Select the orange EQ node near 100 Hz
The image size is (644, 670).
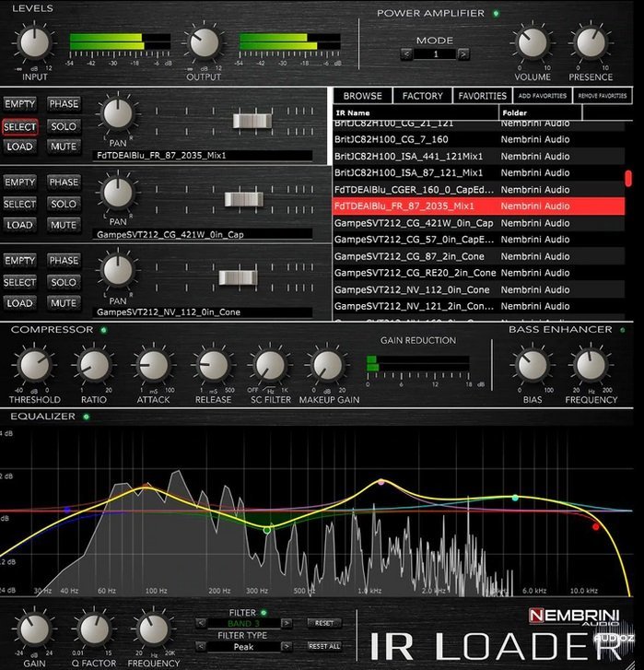[148, 486]
